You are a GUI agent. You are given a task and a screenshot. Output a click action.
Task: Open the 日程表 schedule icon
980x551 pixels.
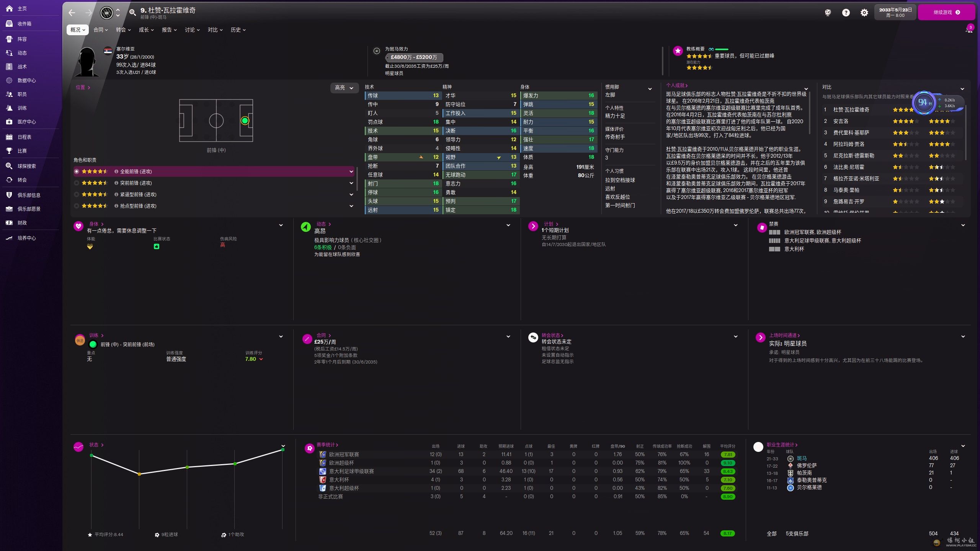pos(10,137)
